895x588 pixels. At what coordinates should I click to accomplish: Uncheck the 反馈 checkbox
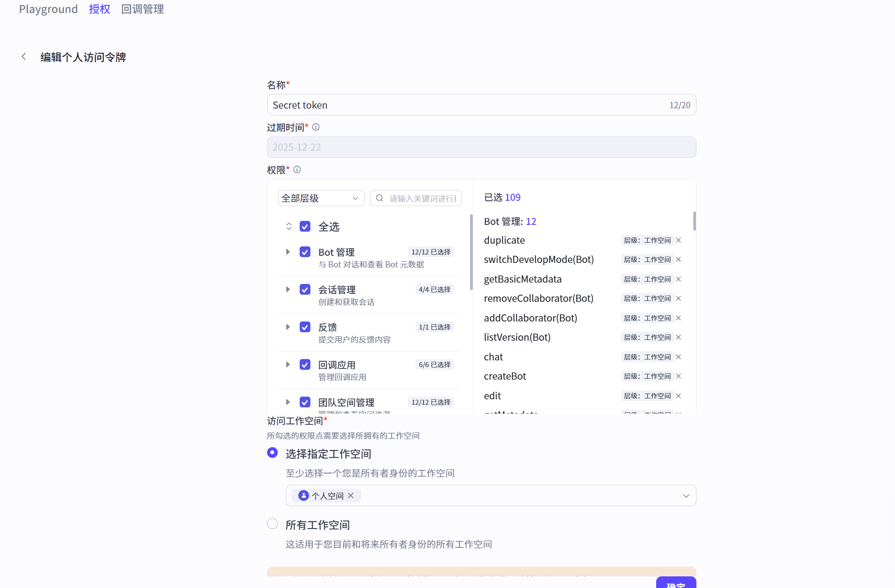pos(305,327)
